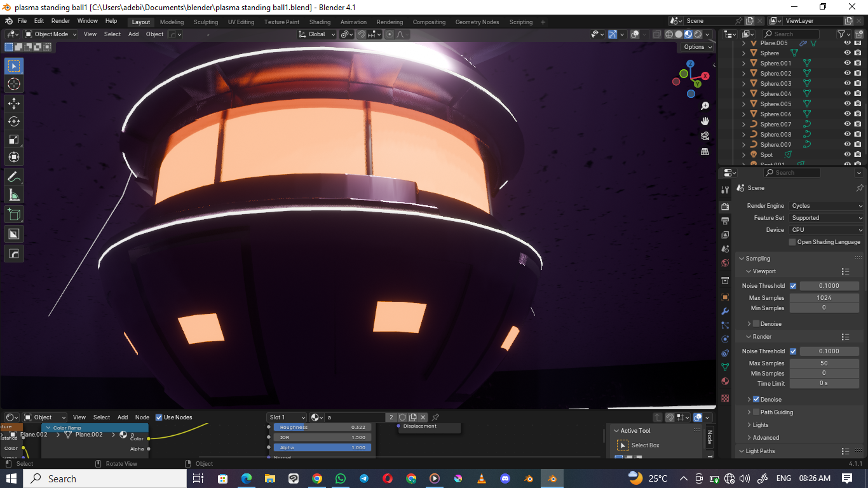The image size is (868, 488).
Task: Expand Sphere.001 in the outliner
Action: tap(744, 64)
